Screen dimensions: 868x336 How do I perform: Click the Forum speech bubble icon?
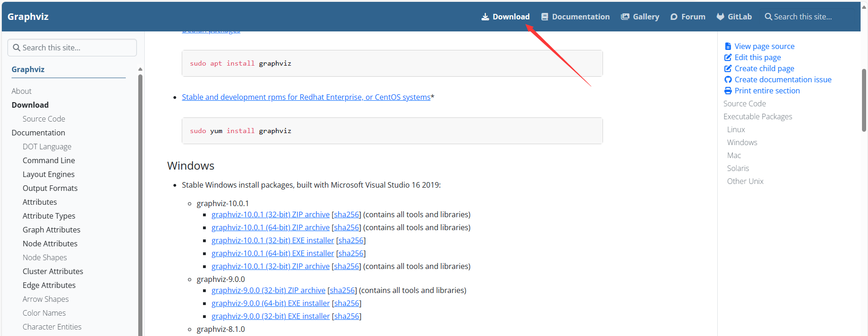674,17
